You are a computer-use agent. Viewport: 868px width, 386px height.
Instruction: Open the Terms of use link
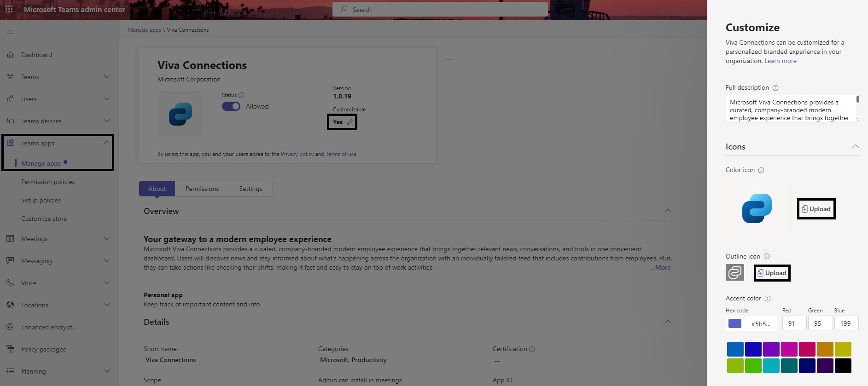pos(341,154)
